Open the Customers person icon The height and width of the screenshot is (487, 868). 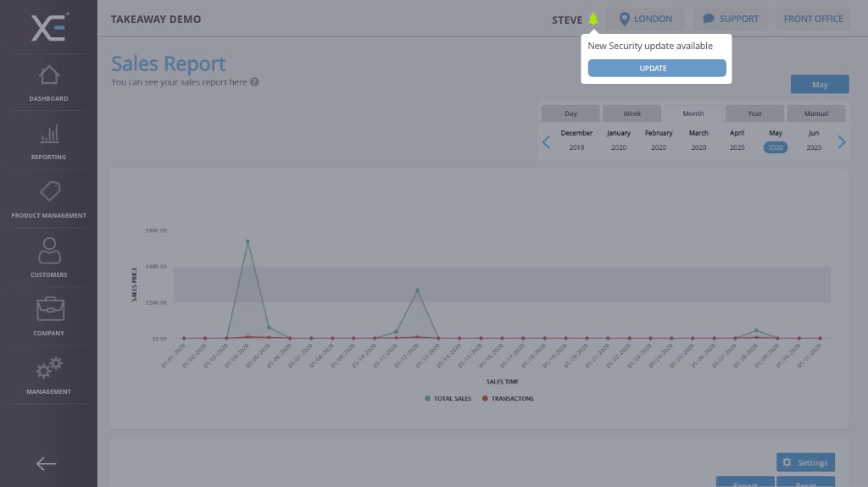pos(49,252)
